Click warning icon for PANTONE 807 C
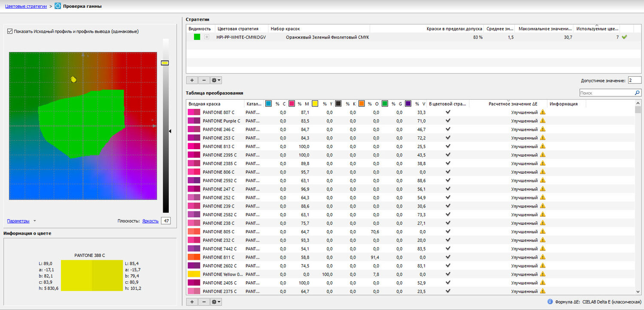This screenshot has width=644, height=310. pos(543,112)
